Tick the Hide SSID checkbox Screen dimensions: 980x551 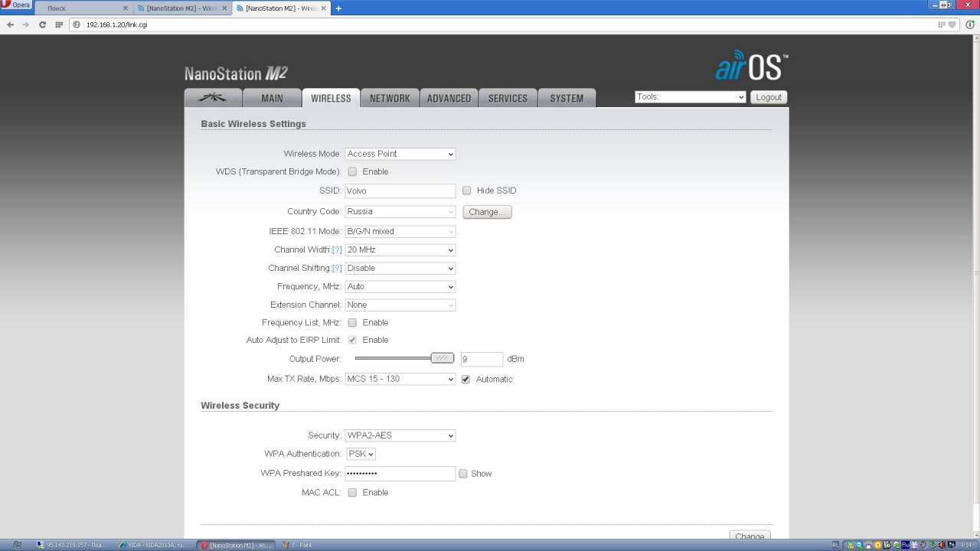466,191
